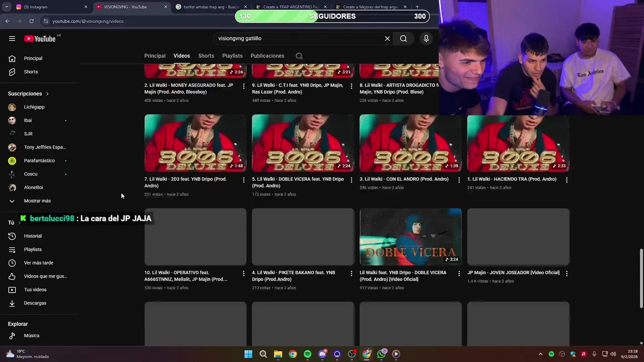Open Parafantástico subscription channel

coord(40,160)
